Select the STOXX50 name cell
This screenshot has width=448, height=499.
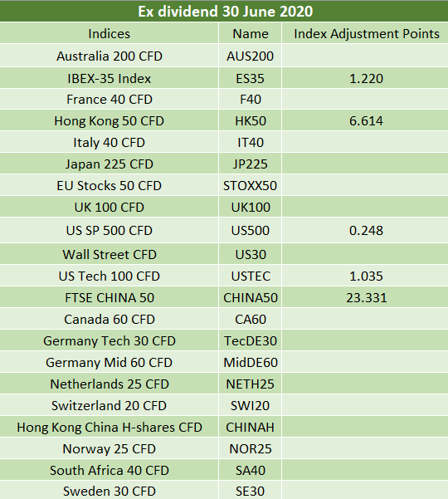coord(251,185)
